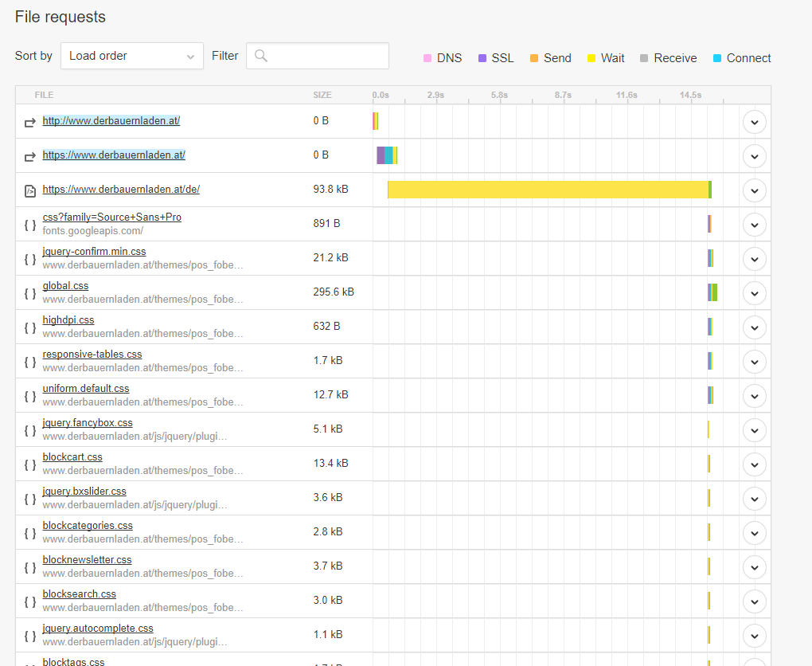
Task: Click the magnifier icon in Filter box
Action: tap(261, 56)
